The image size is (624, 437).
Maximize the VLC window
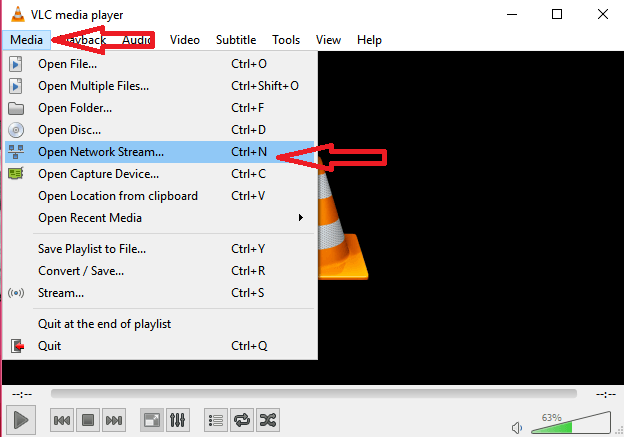click(557, 14)
